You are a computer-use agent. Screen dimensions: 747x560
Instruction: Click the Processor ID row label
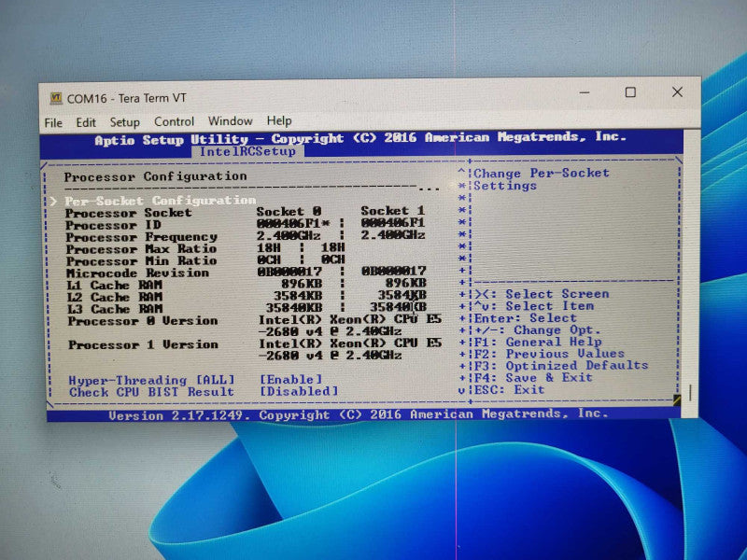[113, 225]
